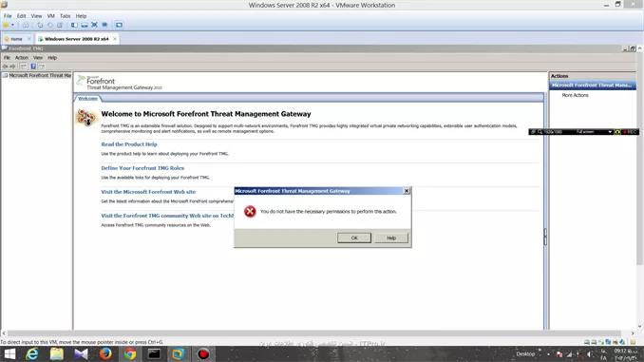The height and width of the screenshot is (362, 644).
Task: Click the Send Ctrl+Alt+Del toolbar icon
Action: [x=26, y=25]
